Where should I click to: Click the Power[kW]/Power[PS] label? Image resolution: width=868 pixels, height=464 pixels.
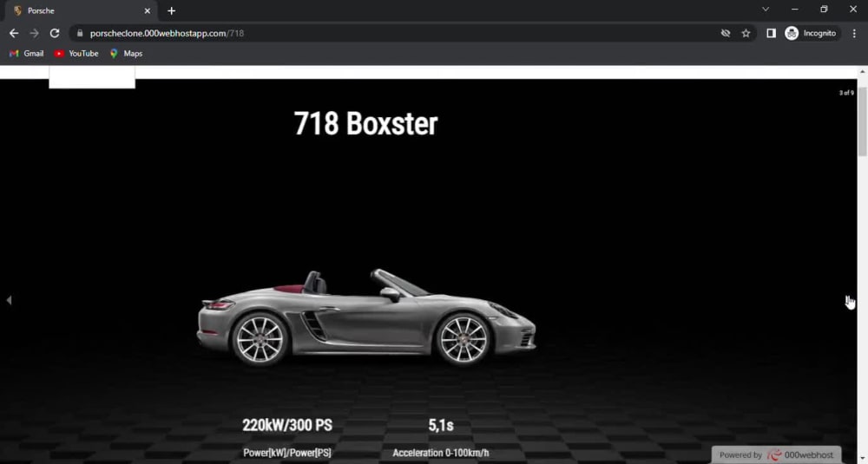pyautogui.click(x=287, y=453)
